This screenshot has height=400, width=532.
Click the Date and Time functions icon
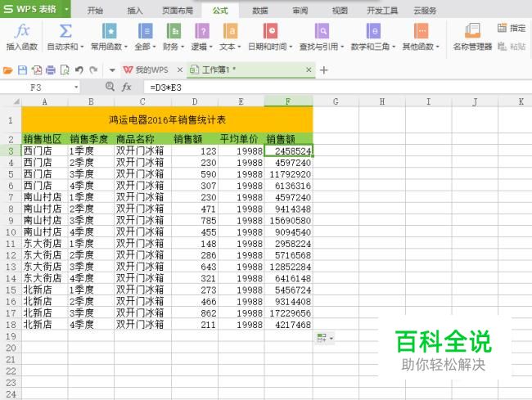tap(270, 31)
